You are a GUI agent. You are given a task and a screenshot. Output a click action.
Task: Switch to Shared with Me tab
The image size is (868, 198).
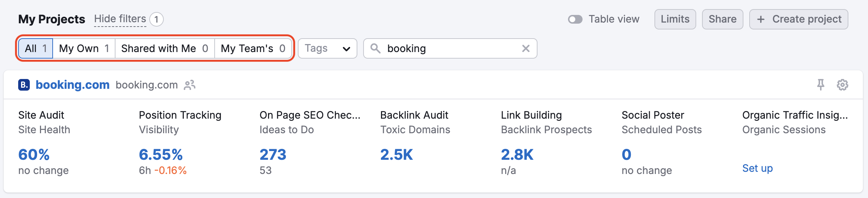(165, 48)
